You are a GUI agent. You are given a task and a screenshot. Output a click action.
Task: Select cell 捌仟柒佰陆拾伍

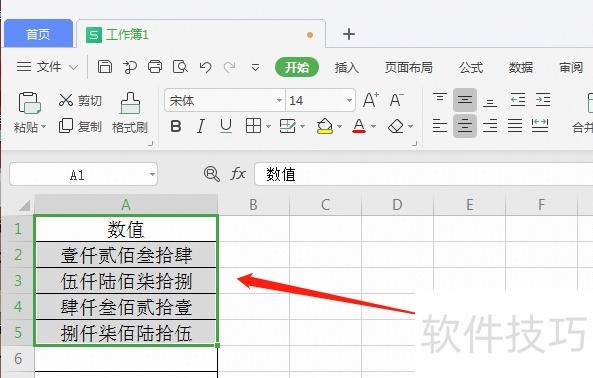[126, 333]
